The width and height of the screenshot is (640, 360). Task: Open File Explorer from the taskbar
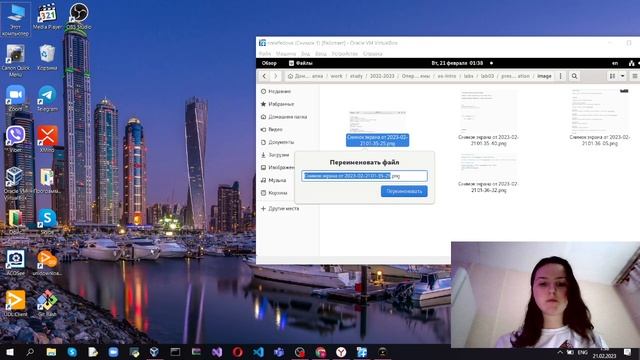[51, 352]
